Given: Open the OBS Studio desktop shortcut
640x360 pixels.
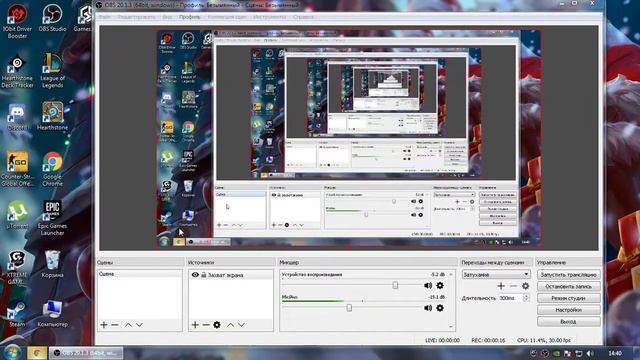Looking at the screenshot, I should [x=52, y=18].
